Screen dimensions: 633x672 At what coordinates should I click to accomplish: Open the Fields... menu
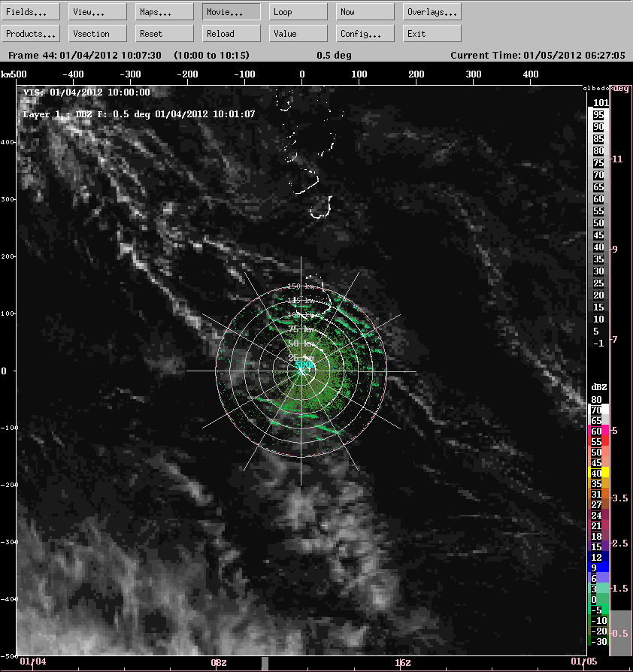click(x=31, y=12)
